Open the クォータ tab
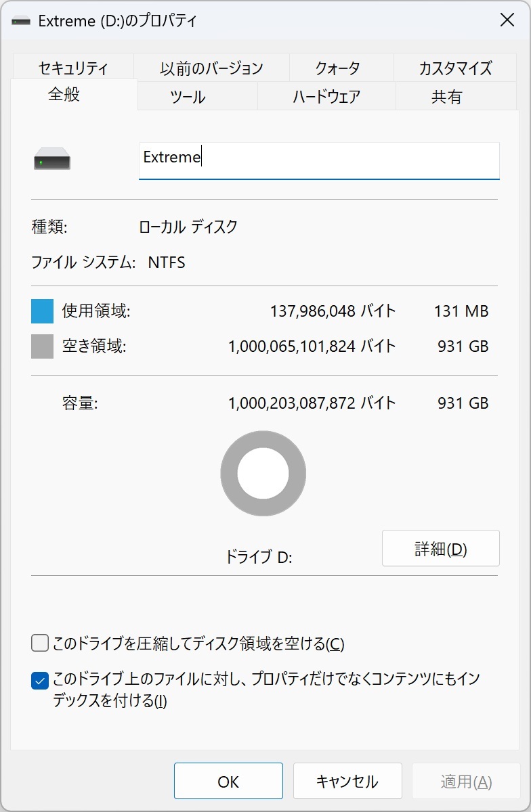The image size is (531, 812). tap(337, 68)
